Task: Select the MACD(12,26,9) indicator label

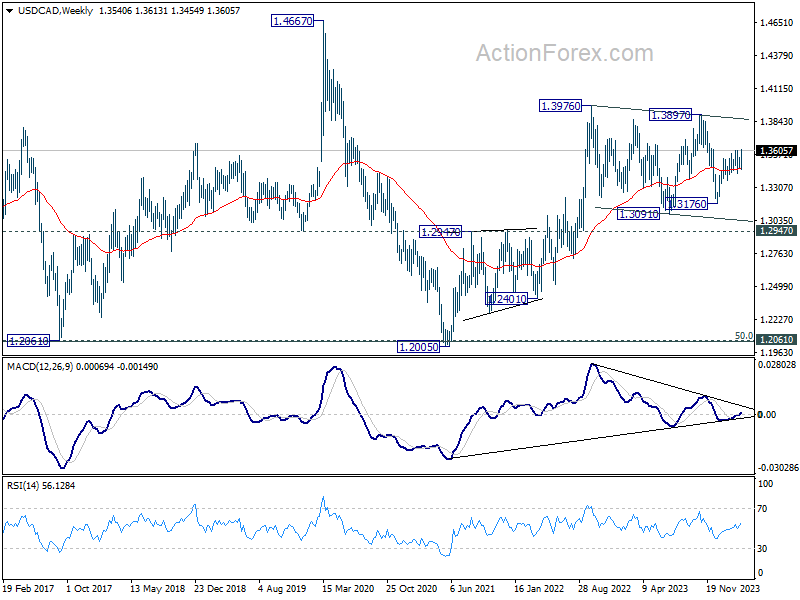Action: (40, 366)
